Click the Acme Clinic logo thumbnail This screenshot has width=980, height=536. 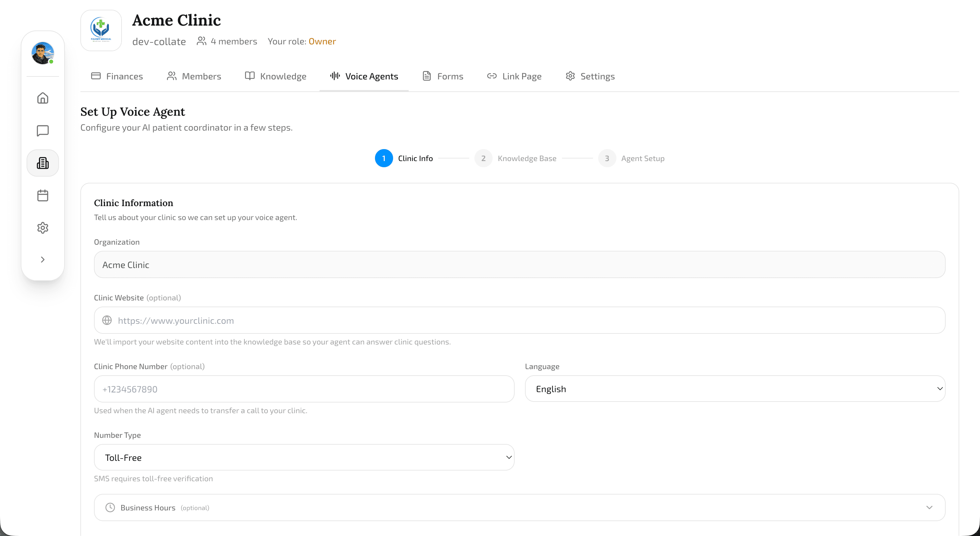point(101,30)
